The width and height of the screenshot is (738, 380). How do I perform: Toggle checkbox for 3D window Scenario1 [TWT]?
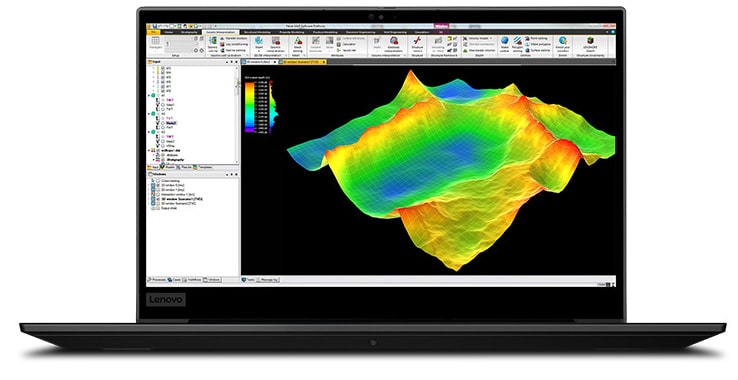coord(158,199)
